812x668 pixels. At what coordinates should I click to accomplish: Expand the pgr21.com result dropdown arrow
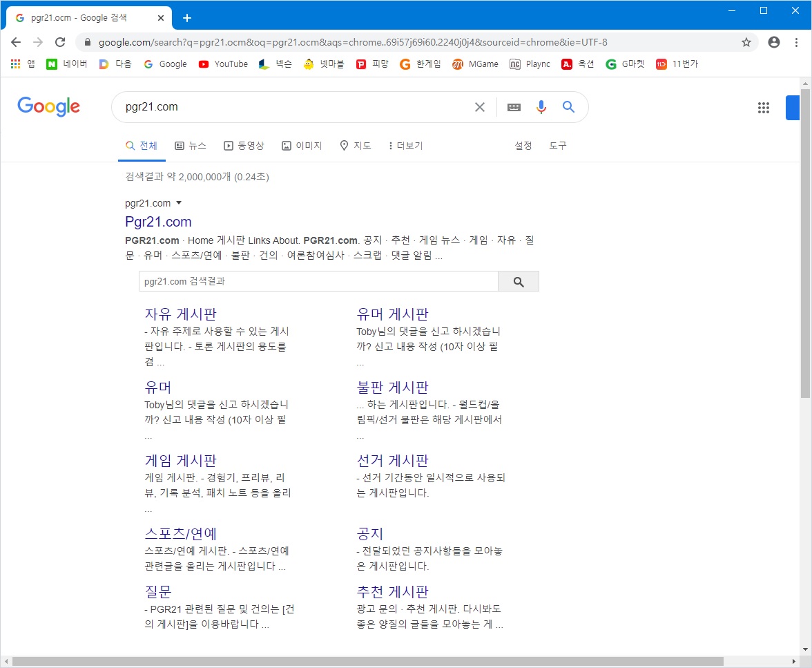coord(179,203)
